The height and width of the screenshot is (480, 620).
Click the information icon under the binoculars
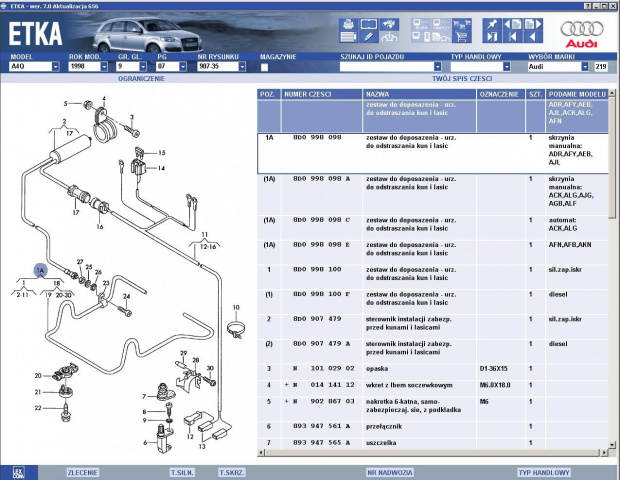click(x=389, y=37)
